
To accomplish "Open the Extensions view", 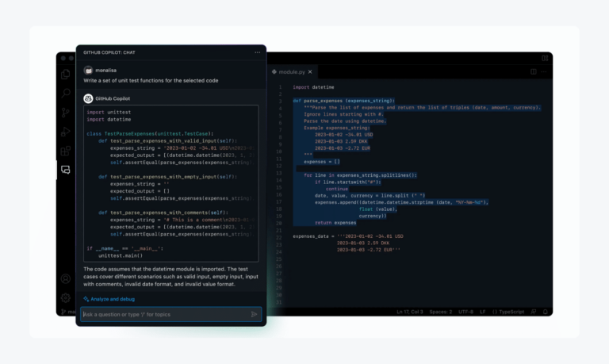I will pos(66,150).
